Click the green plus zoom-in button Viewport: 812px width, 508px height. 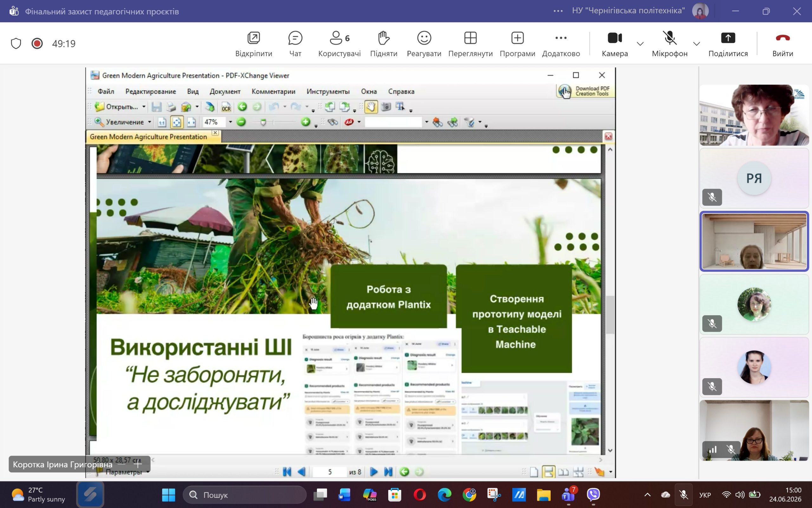[x=305, y=122]
